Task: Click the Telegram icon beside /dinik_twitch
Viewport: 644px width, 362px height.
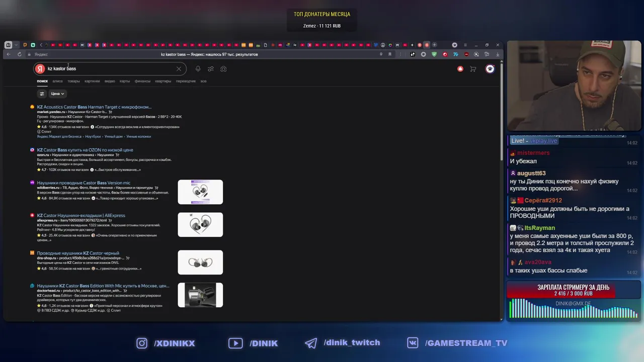Action: pyautogui.click(x=311, y=343)
